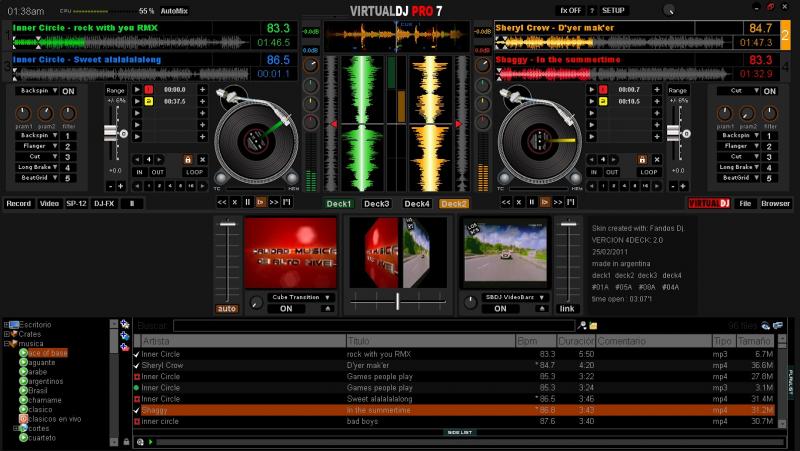Trigger left deck yellow cue point 2
Viewport: 800px width, 451px height.
(x=148, y=101)
